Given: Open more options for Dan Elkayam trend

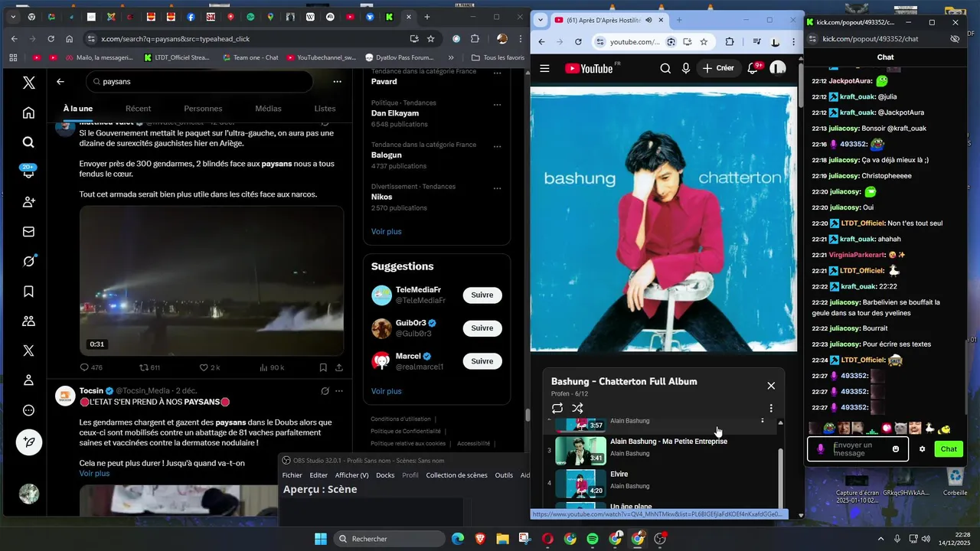Looking at the screenshot, I should pos(497,104).
